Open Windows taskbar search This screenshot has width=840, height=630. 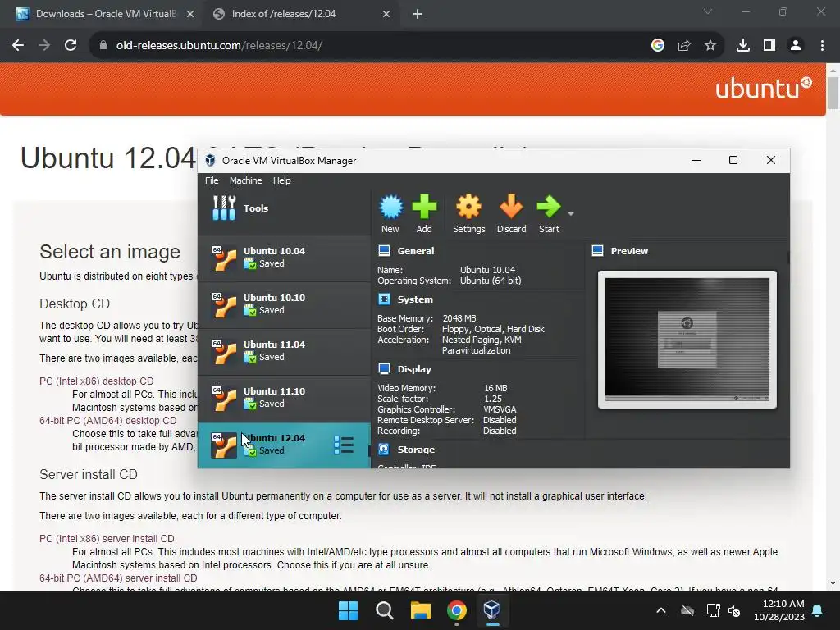[x=384, y=610]
